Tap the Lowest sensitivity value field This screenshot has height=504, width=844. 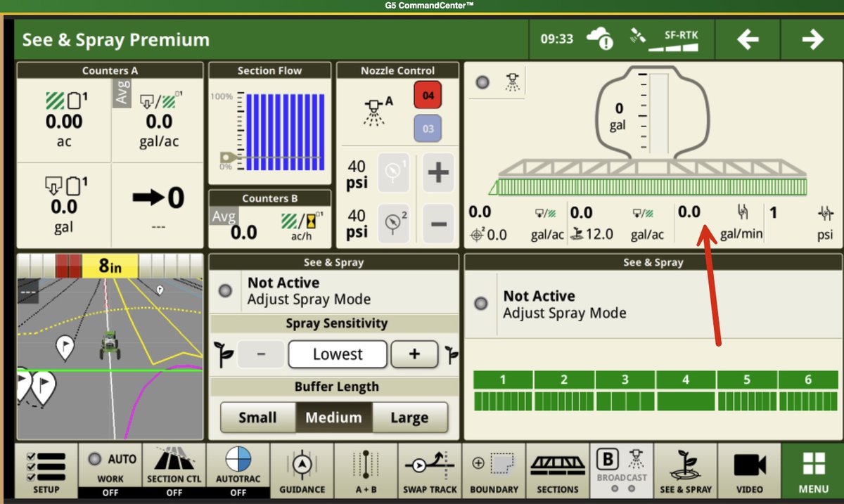(338, 354)
